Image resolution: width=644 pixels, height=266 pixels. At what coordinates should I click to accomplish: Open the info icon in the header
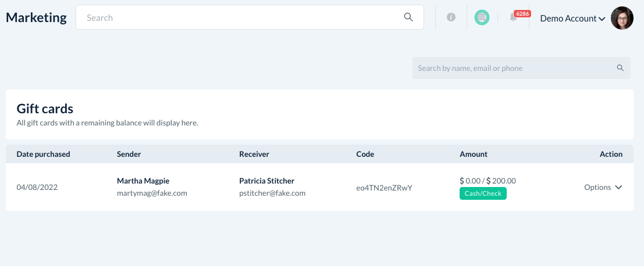[451, 17]
